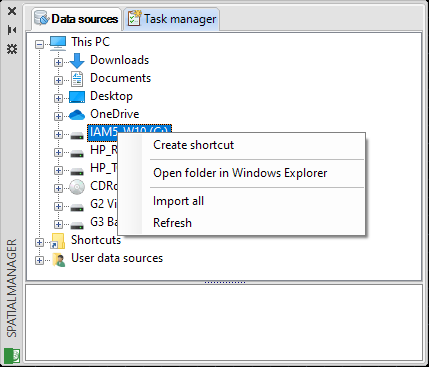The height and width of the screenshot is (367, 429).
Task: Click the IAM5_W10 (C:) drive icon
Action: (x=77, y=135)
